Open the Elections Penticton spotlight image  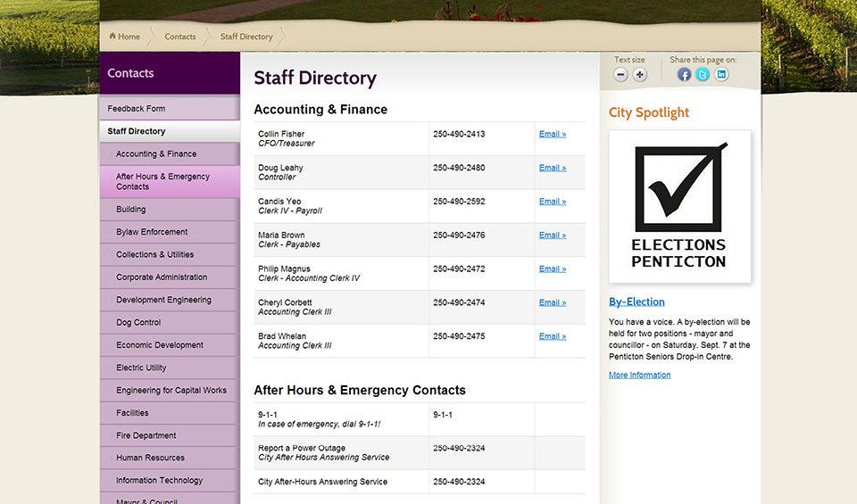click(680, 207)
